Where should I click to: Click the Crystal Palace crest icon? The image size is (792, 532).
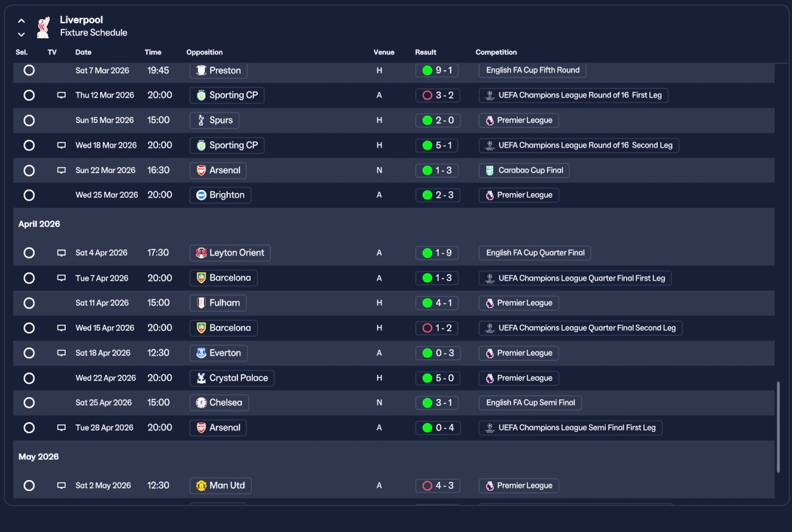[x=201, y=378]
